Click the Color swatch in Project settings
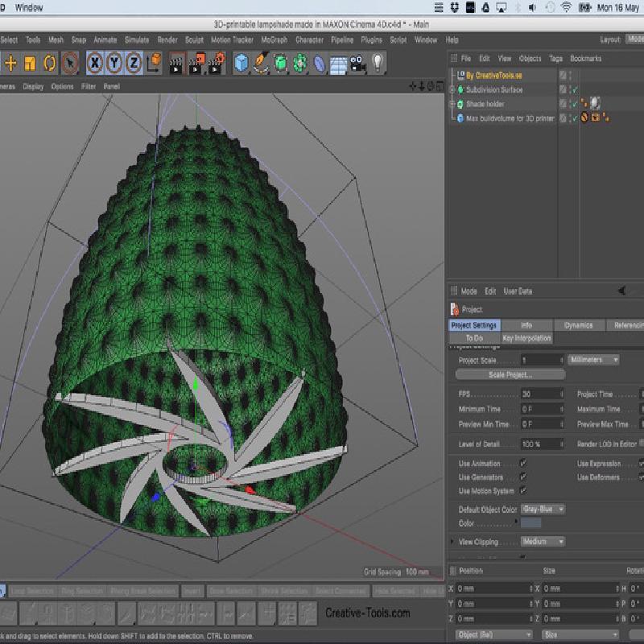This screenshot has height=644, width=644. pos(531,523)
